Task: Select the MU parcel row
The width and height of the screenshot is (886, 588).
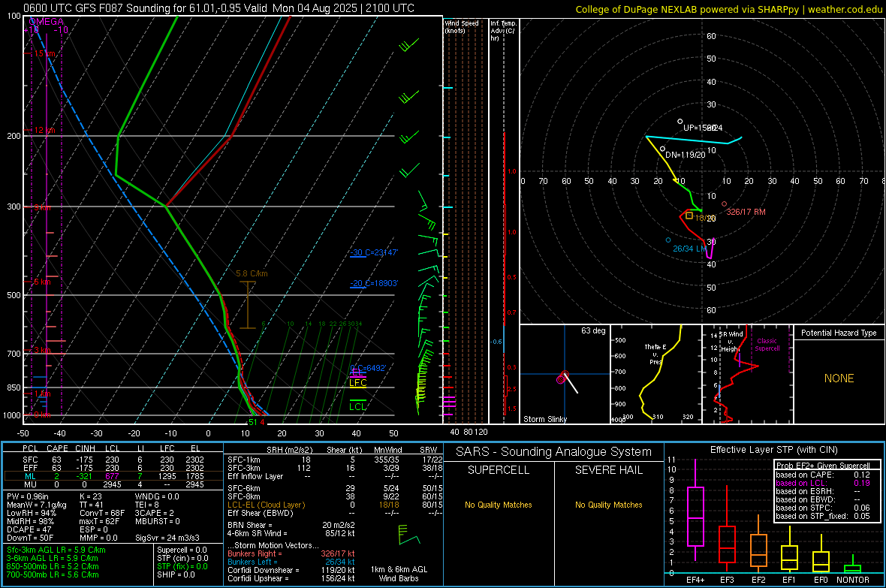Action: pos(113,484)
